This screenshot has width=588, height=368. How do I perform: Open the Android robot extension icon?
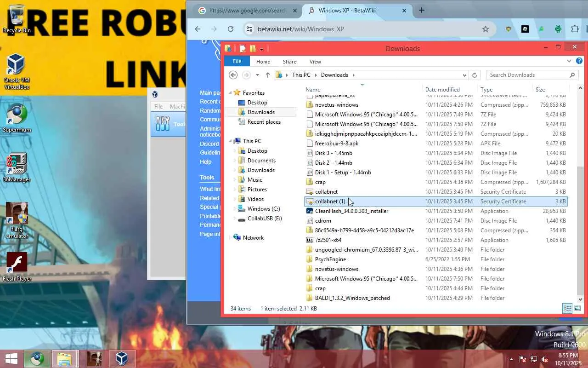point(558,29)
